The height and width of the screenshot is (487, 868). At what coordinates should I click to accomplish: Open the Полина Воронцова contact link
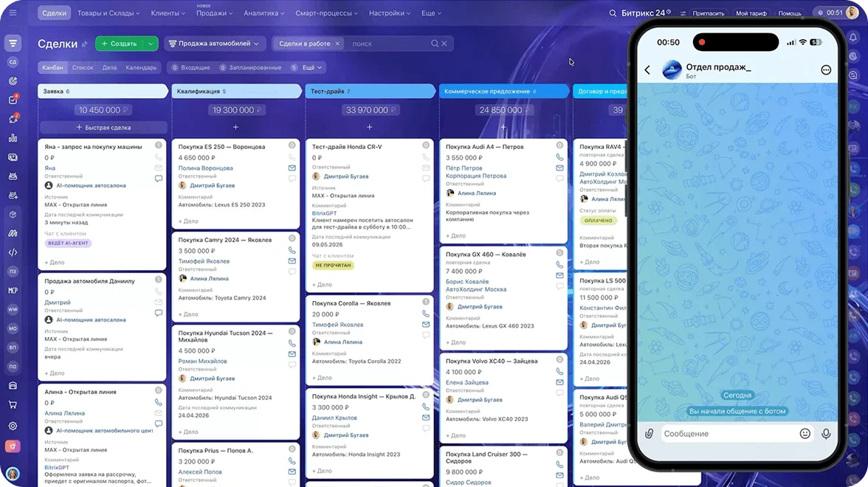coord(205,168)
